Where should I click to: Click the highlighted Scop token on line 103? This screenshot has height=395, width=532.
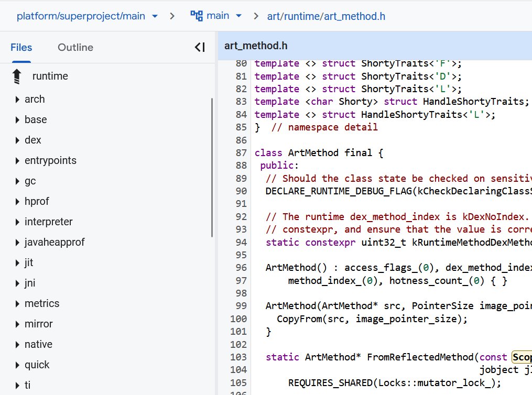(x=522, y=357)
